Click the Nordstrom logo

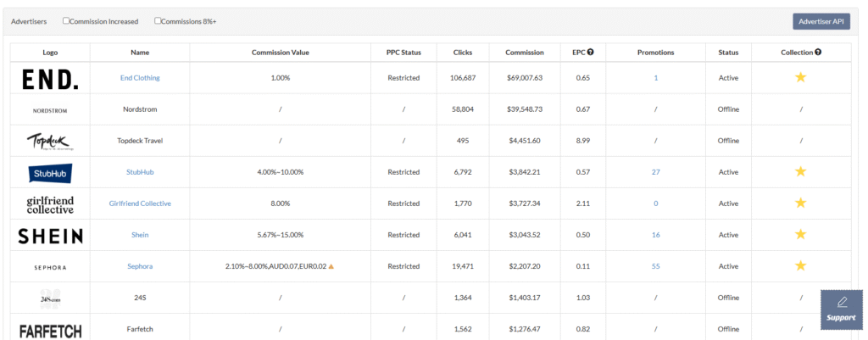coord(50,110)
